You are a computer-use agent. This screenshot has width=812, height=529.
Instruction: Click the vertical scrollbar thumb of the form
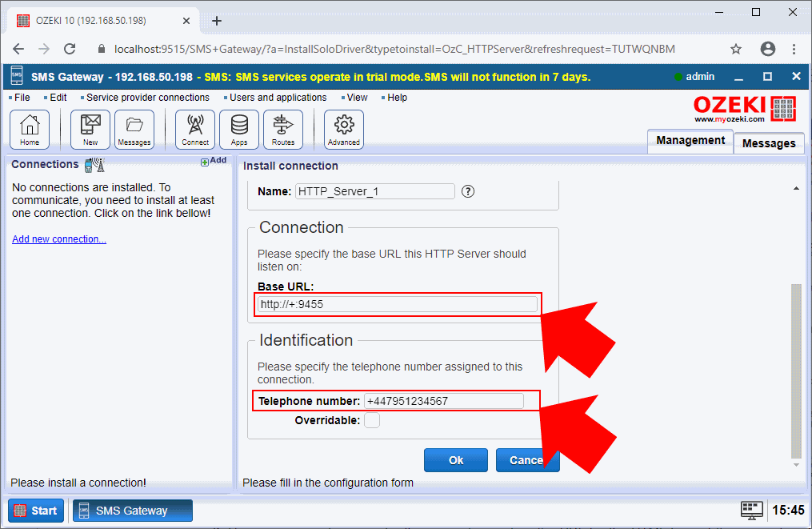click(x=796, y=371)
